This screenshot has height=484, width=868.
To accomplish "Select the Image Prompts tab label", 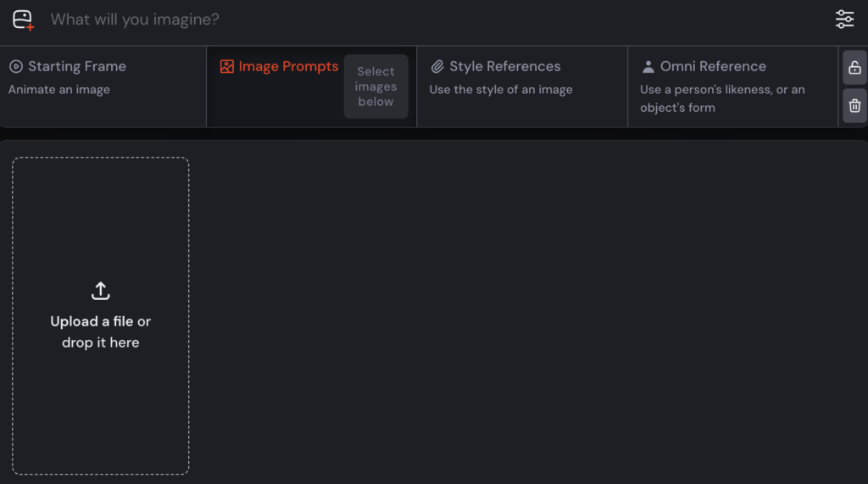I will coord(288,66).
